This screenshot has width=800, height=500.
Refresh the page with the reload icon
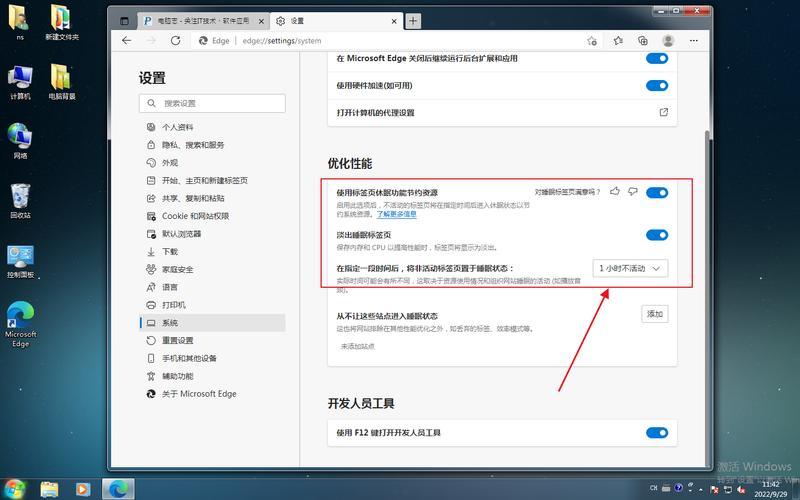point(175,41)
